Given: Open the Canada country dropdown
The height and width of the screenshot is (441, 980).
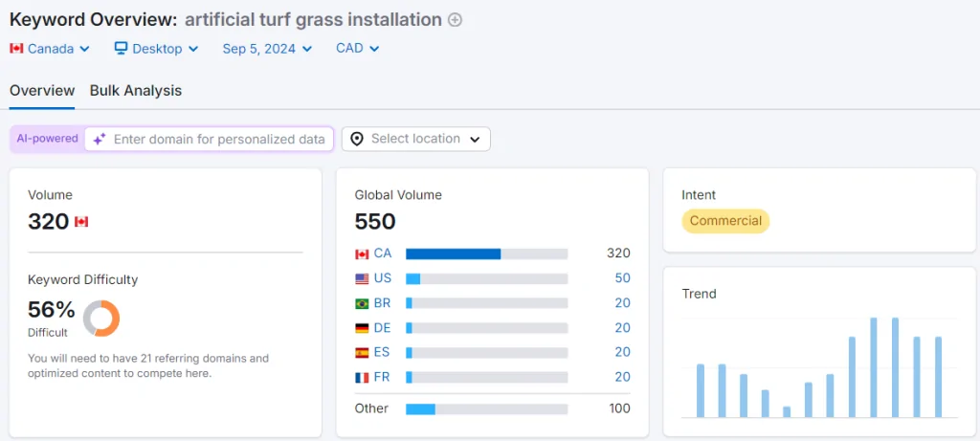Looking at the screenshot, I should (50, 49).
